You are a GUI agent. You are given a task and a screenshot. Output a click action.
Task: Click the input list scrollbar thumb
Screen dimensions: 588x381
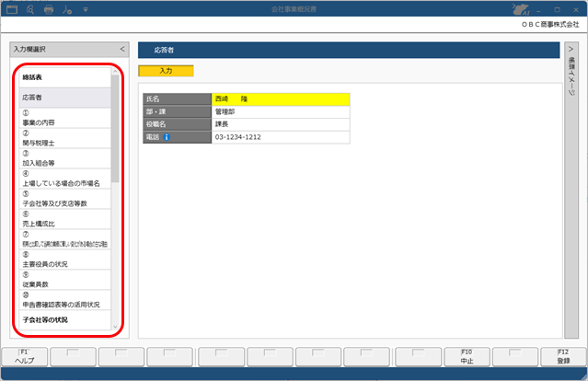tap(115, 129)
